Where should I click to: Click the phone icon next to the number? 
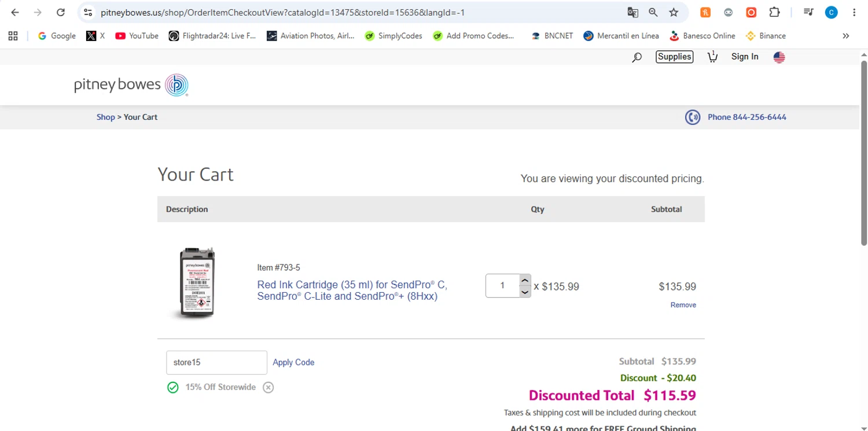693,117
